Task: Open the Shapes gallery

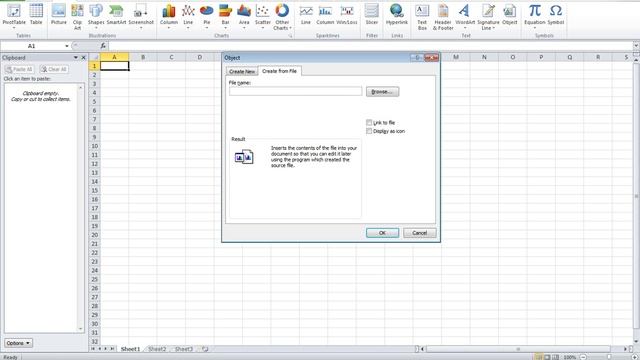Action: tap(96, 15)
